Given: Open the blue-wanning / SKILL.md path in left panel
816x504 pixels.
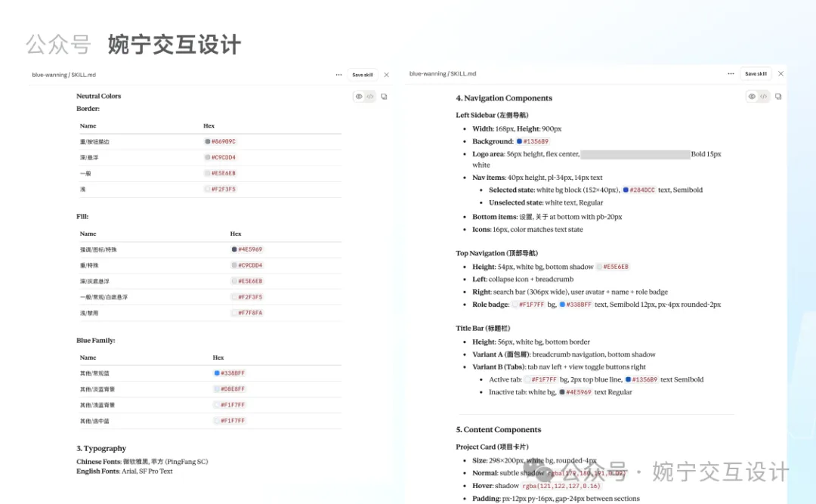Looking at the screenshot, I should (x=64, y=75).
